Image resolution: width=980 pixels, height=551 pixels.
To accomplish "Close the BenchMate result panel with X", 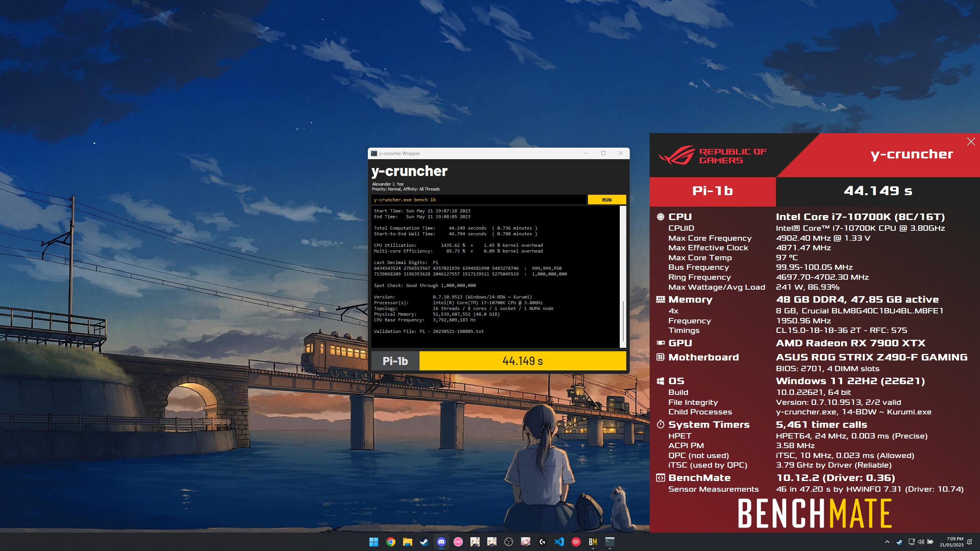I will [971, 142].
